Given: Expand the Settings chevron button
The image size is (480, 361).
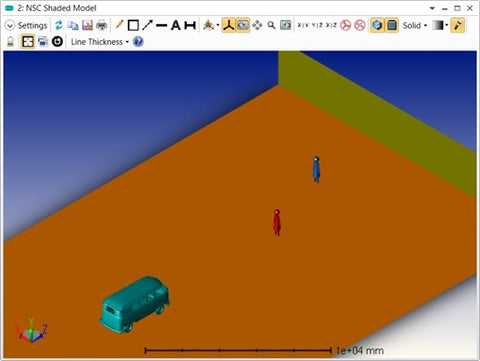Looking at the screenshot, I should [x=10, y=25].
